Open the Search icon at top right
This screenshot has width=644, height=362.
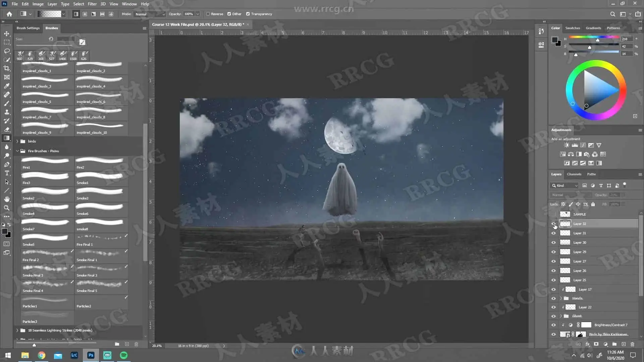pos(612,14)
